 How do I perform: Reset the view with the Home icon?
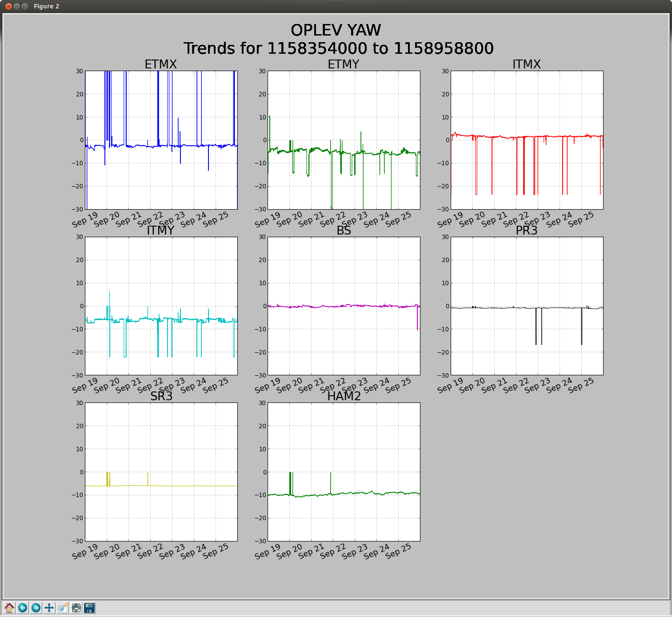coord(9,608)
